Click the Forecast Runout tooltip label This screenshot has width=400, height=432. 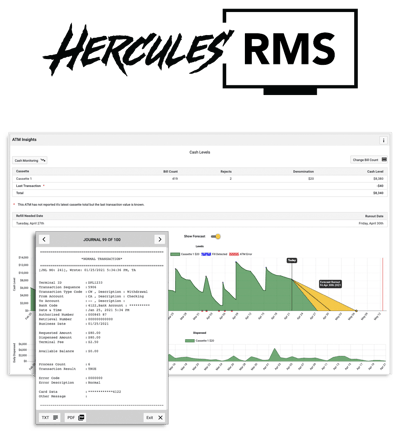coord(330,284)
